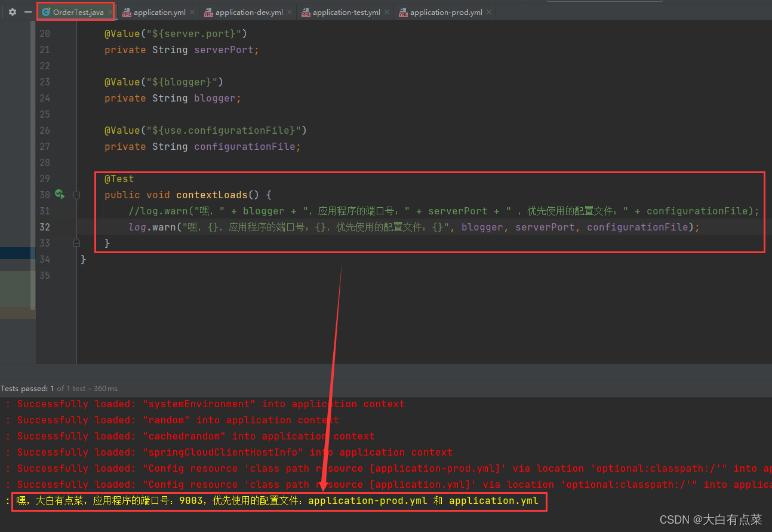The height and width of the screenshot is (532, 772).
Task: Click the console line loading application-prod.yml resource
Action: (x=388, y=469)
